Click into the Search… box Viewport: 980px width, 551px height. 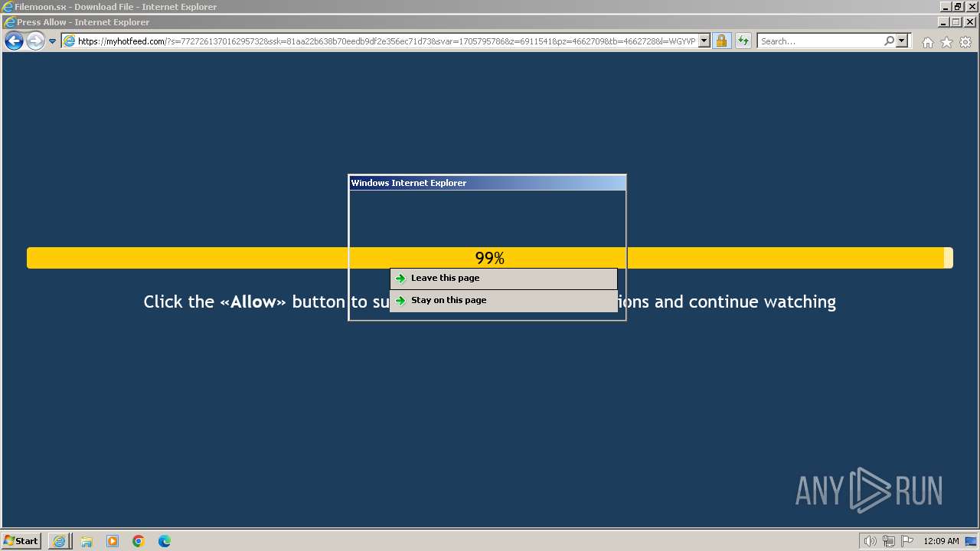point(820,41)
